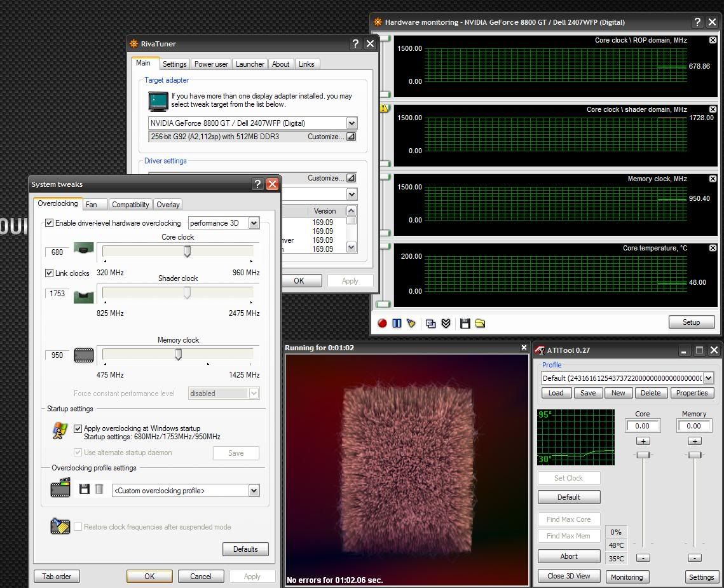The height and width of the screenshot is (588, 724).
Task: Click the Customize icon next to 256-bit G92
Action: pos(351,137)
